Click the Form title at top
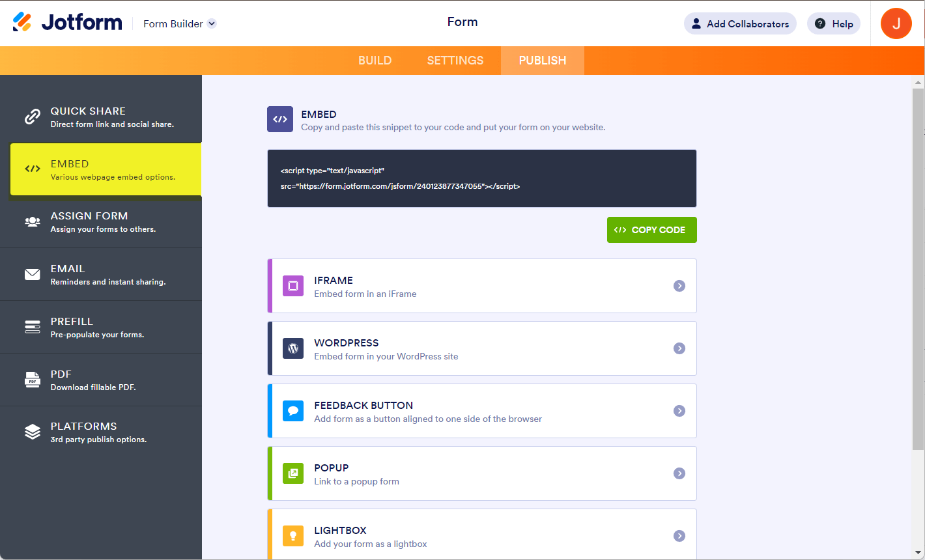The width and height of the screenshot is (925, 560). [x=462, y=22]
